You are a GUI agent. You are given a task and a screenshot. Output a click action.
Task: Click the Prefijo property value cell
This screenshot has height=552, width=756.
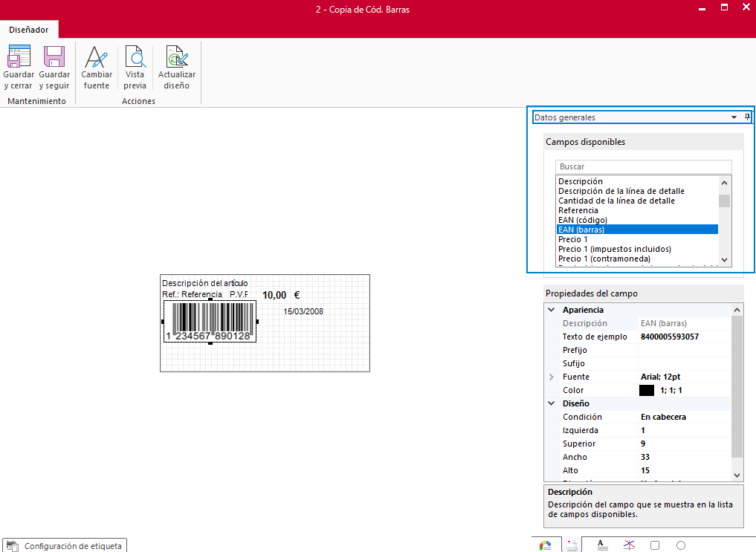tap(685, 350)
